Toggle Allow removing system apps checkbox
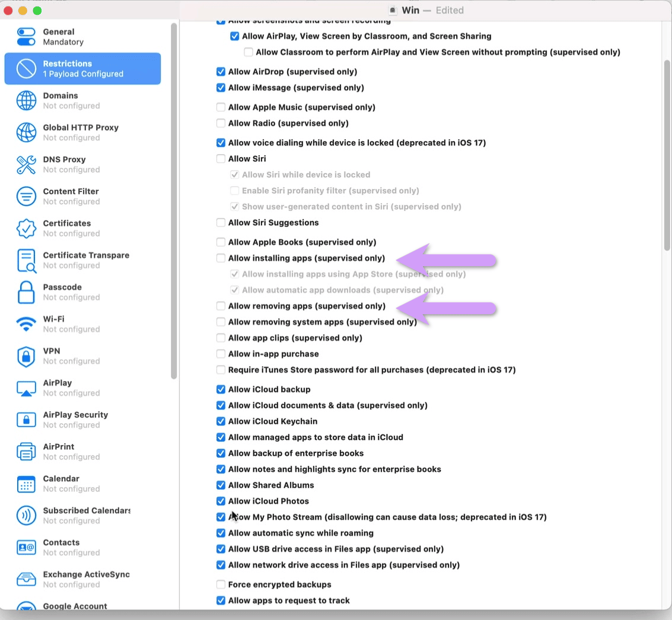 221,322
